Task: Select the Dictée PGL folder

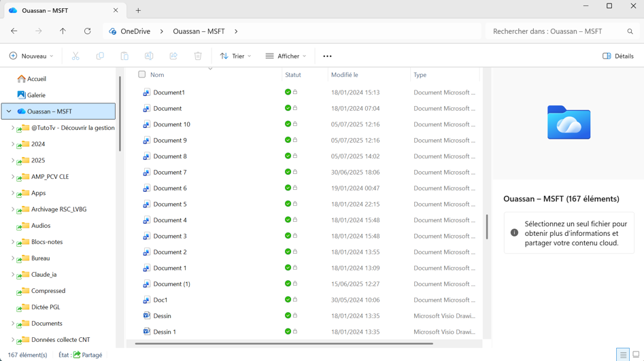Action: point(46,307)
